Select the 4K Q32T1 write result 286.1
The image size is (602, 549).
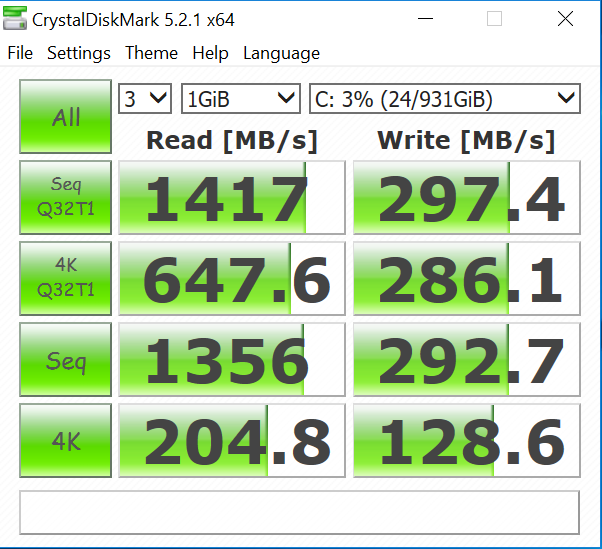pos(466,278)
